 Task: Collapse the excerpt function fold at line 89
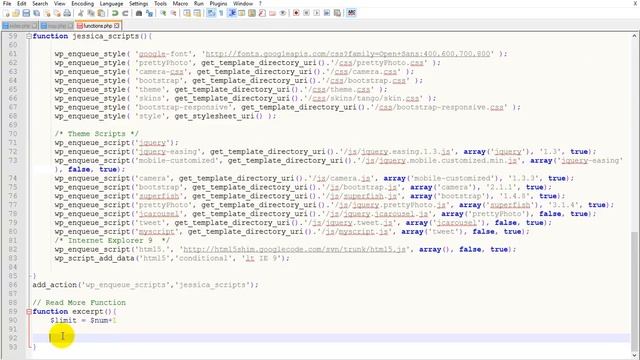[29, 311]
